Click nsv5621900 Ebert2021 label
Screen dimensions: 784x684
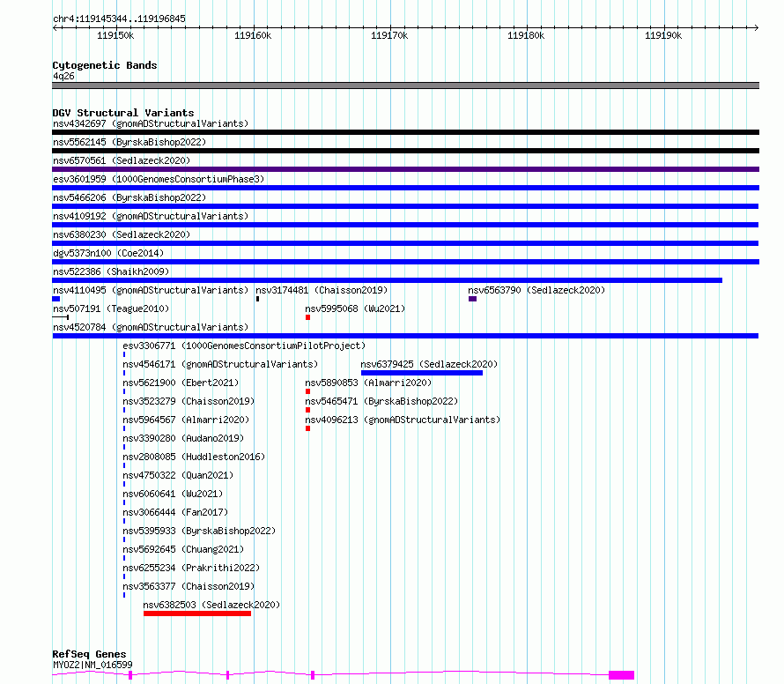[x=181, y=383]
